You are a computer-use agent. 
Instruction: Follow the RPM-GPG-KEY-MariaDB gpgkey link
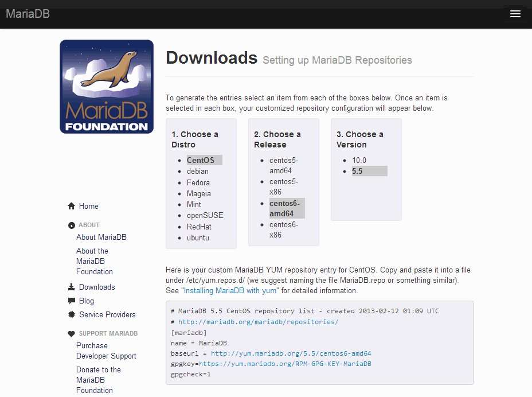285,364
